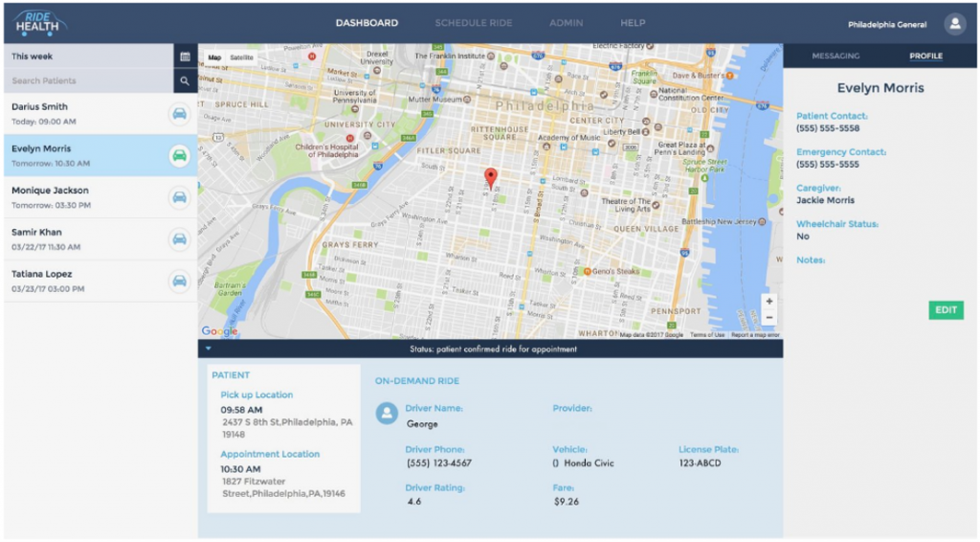Click the This week date filter
The width and height of the screenshot is (980, 542).
pos(89,56)
